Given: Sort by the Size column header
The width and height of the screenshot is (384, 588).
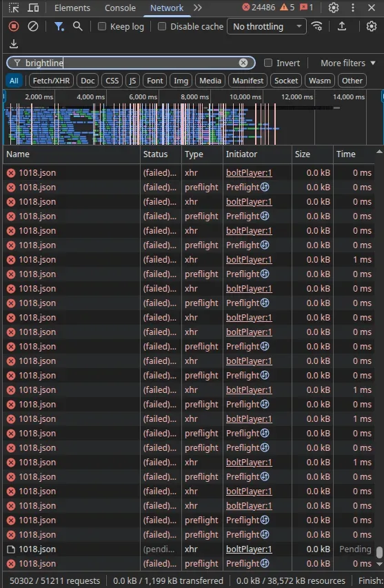Looking at the screenshot, I should tap(312, 154).
